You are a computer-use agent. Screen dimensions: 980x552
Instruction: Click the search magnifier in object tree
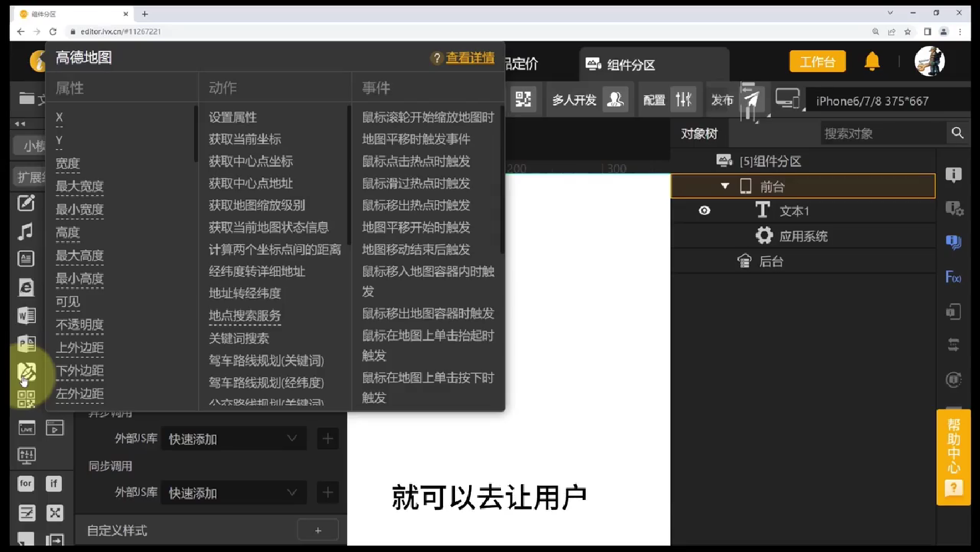[957, 133]
